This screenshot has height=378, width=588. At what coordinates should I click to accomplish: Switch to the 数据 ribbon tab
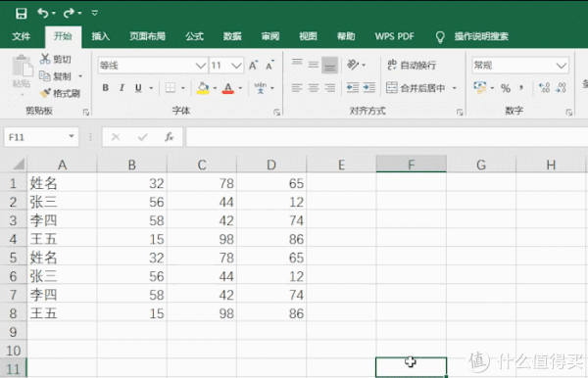click(x=232, y=36)
